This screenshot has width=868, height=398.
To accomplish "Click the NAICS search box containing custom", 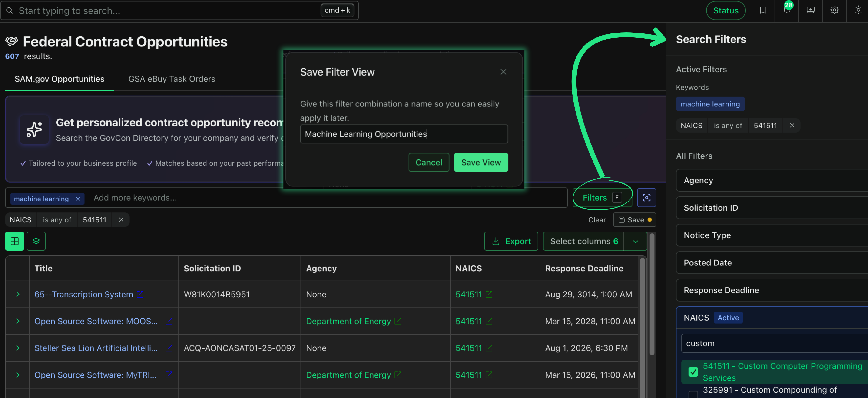I will tap(774, 343).
